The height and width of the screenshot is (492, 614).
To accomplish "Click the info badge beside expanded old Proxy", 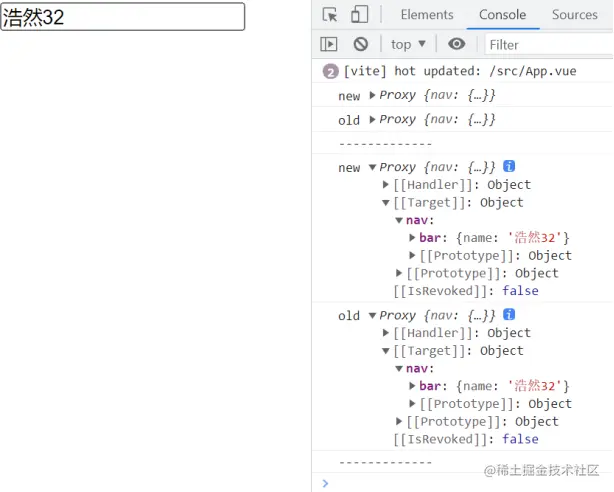I will [x=509, y=315].
